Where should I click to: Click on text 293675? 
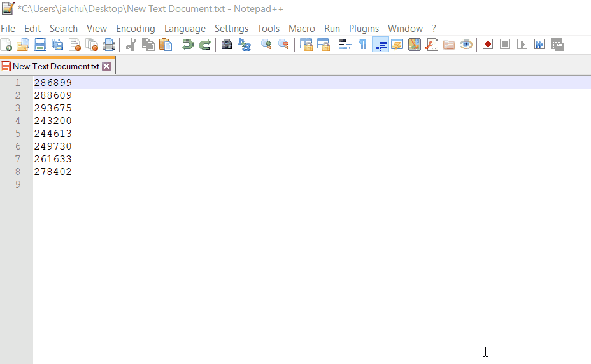click(53, 108)
